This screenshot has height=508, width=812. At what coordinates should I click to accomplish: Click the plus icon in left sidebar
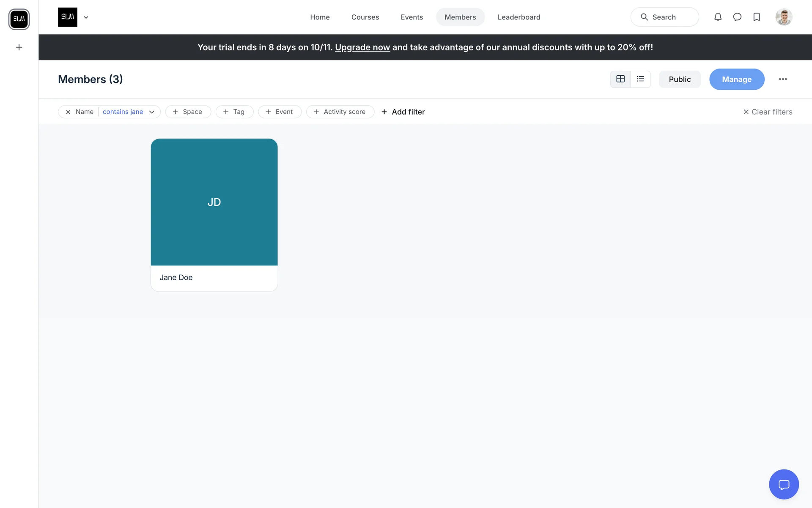click(19, 47)
